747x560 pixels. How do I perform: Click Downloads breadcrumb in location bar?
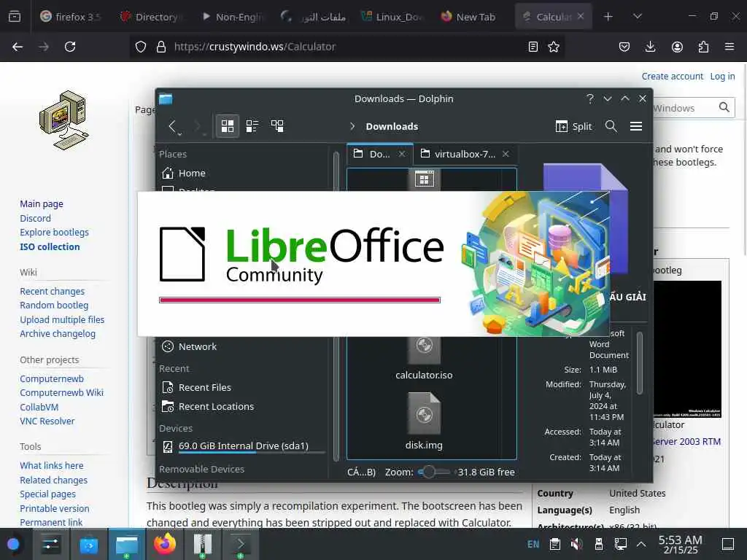[x=392, y=126]
